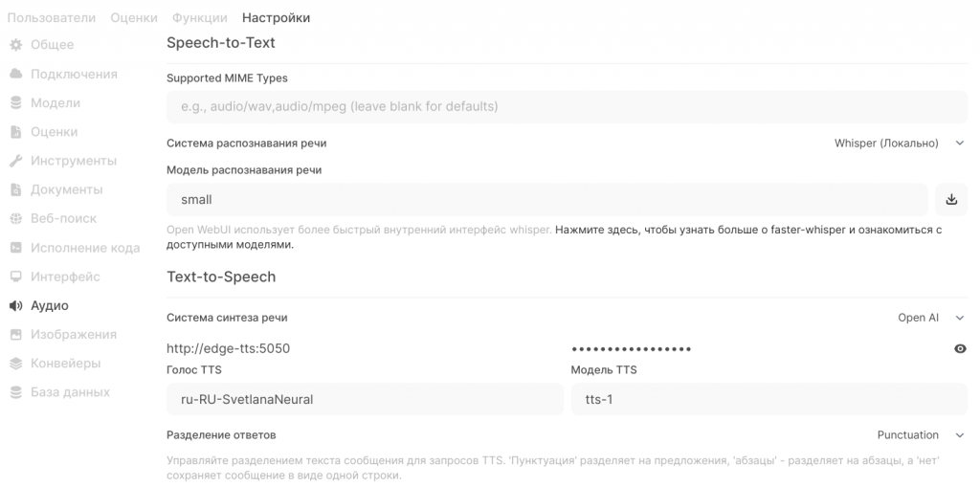Open the Изображения picture icon
This screenshot has height=487, width=980.
coord(16,335)
